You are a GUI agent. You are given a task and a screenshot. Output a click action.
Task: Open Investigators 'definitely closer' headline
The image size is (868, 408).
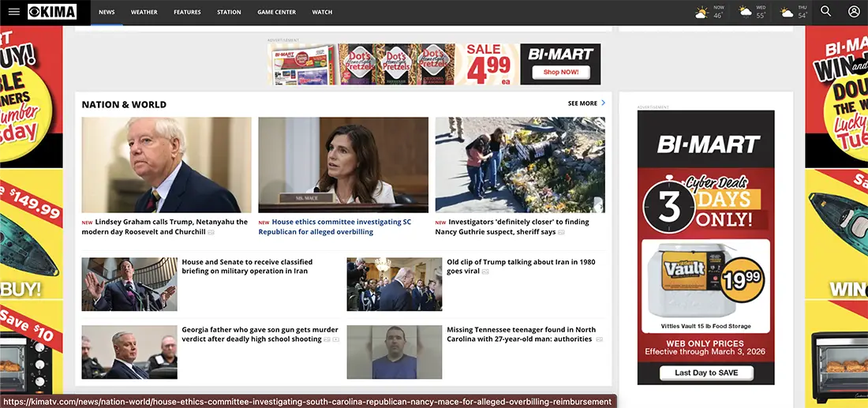(x=512, y=227)
